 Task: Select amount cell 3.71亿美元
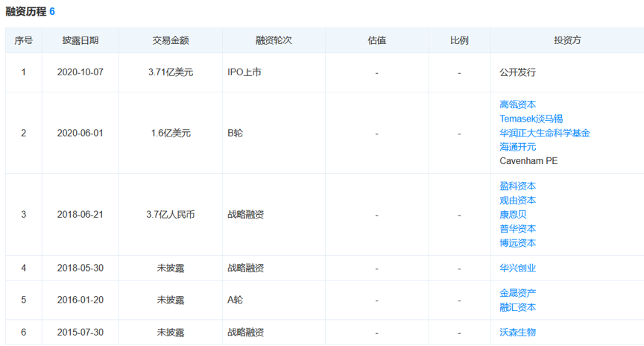pos(171,72)
